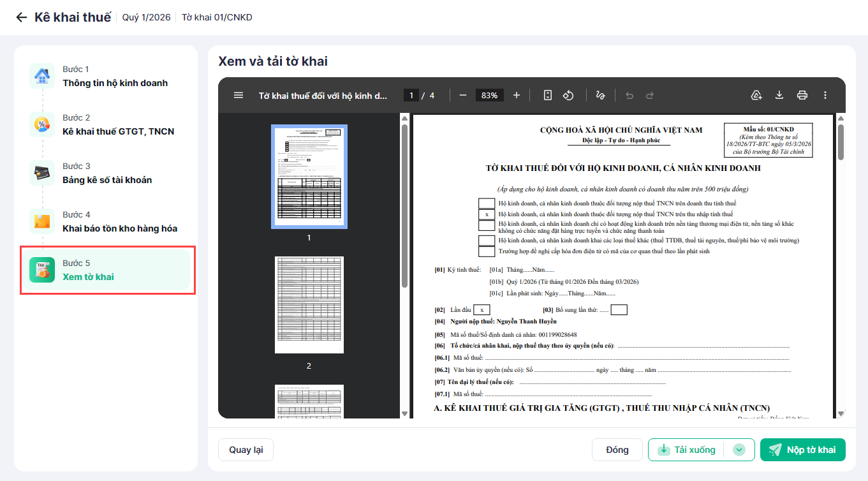The image size is (868, 481).
Task: Click the Nộp tờ khai button
Action: 802,450
